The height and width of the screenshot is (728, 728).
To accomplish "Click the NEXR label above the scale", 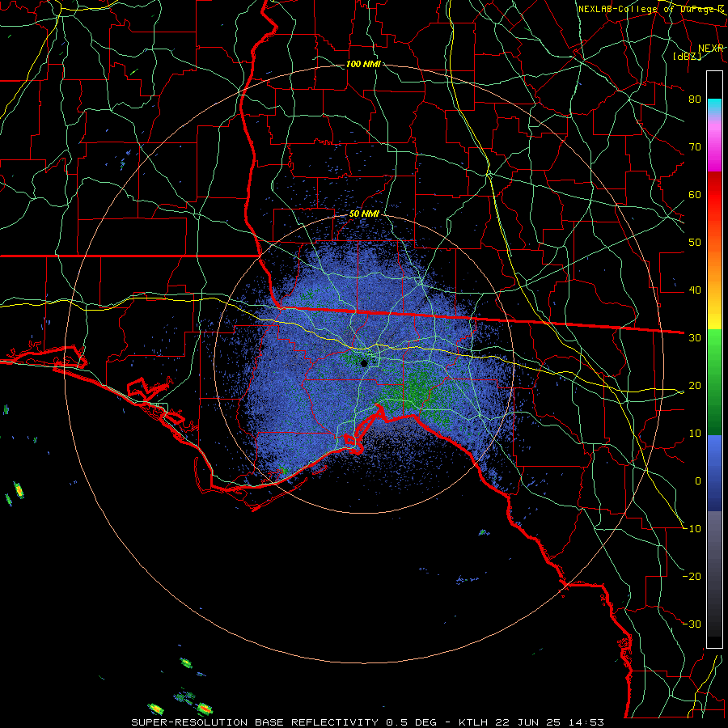I will tap(711, 49).
